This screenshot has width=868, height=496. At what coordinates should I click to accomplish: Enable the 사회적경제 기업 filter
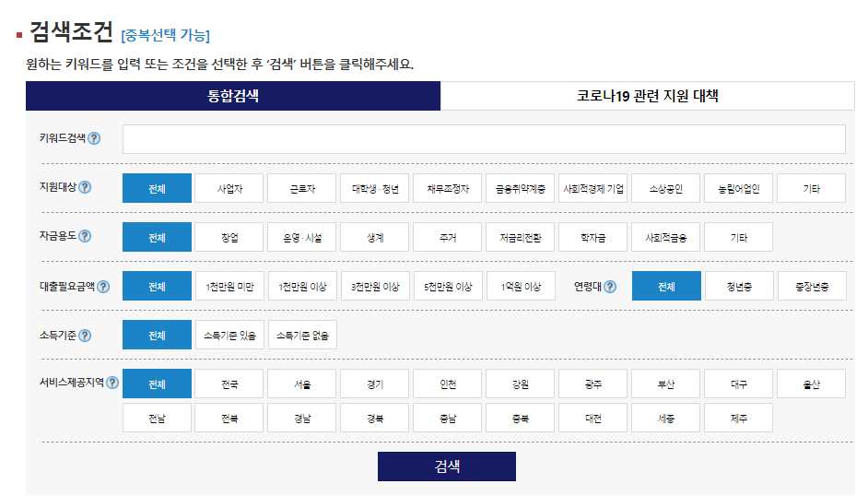coord(592,188)
